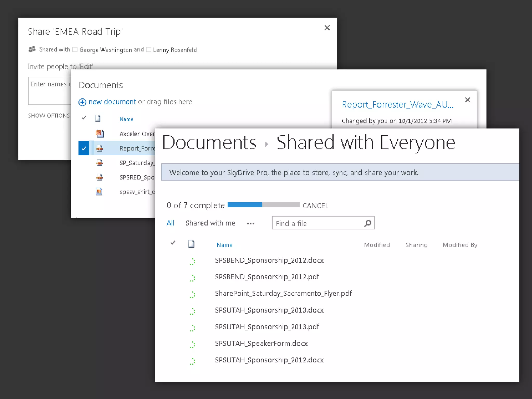Toggle Lenny Rosenfeld presence checkbox

click(149, 50)
